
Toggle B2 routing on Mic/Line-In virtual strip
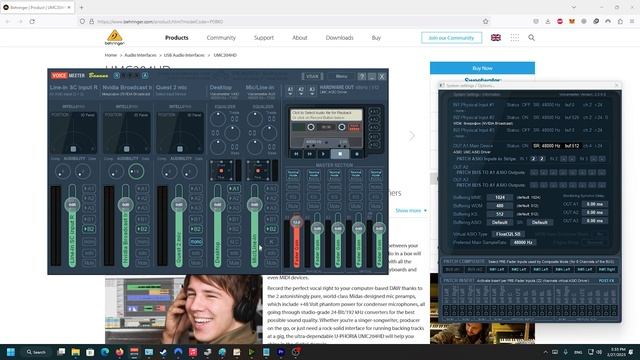coord(271,229)
